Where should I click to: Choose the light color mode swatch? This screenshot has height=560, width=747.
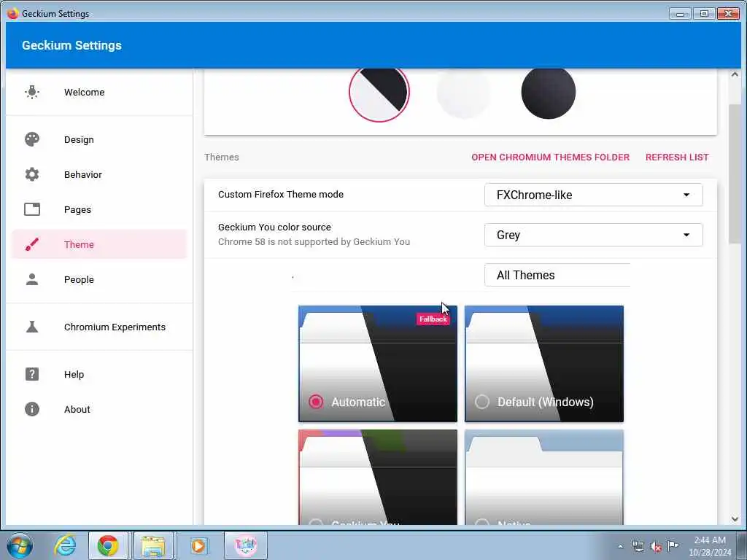(463, 92)
